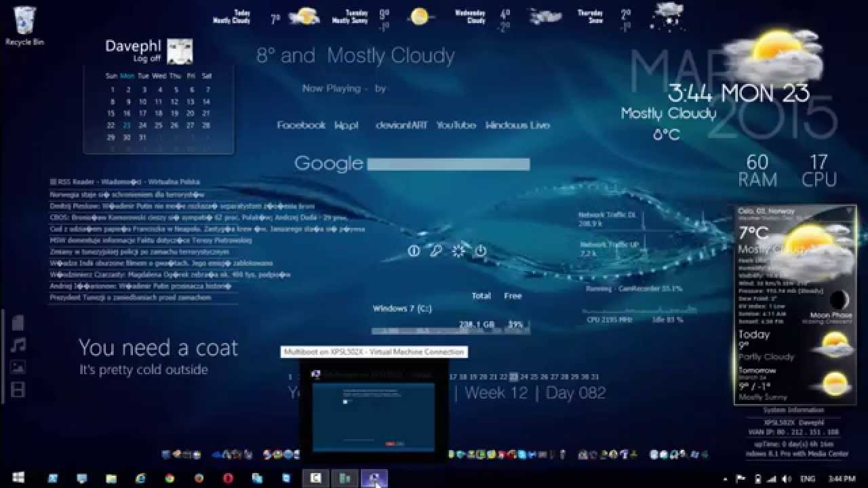Show hidden system tray icons arrow
The image size is (868, 488).
pos(726,478)
